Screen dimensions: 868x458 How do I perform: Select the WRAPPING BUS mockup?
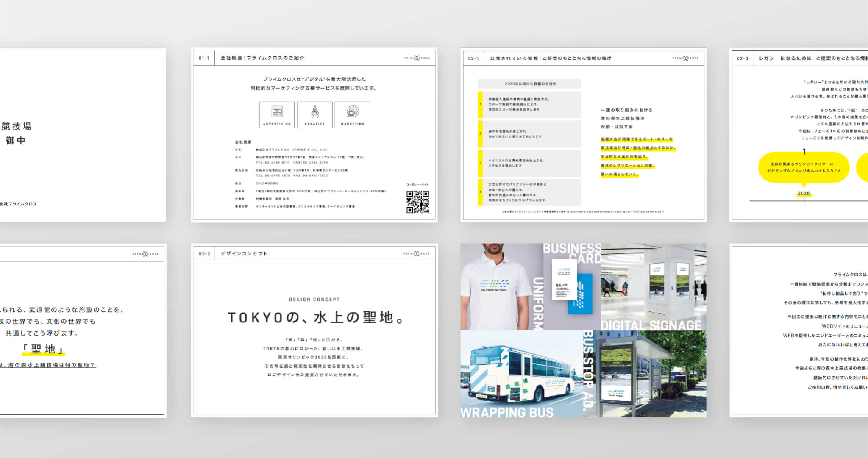(522, 374)
